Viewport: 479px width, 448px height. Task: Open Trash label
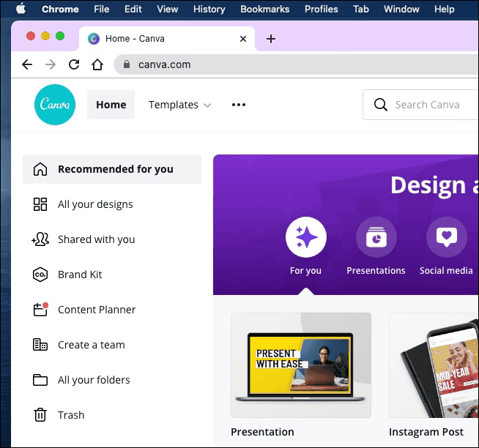click(71, 415)
